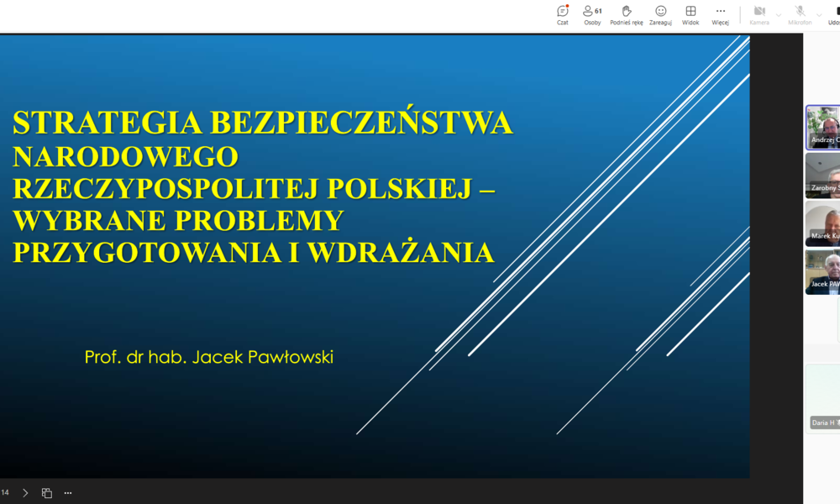Click the disabled Kamera camera icon
The image size is (840, 504).
759,12
